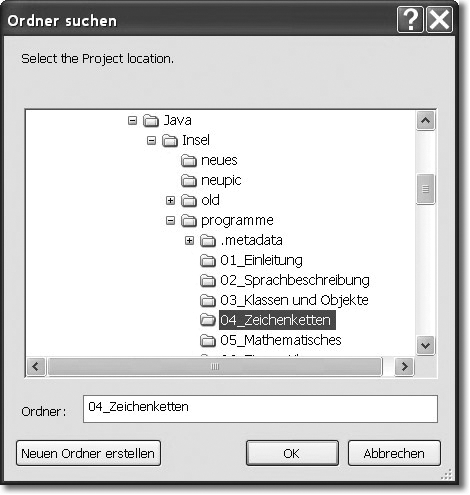
Task: Click into the Ordner text field
Action: 260,409
